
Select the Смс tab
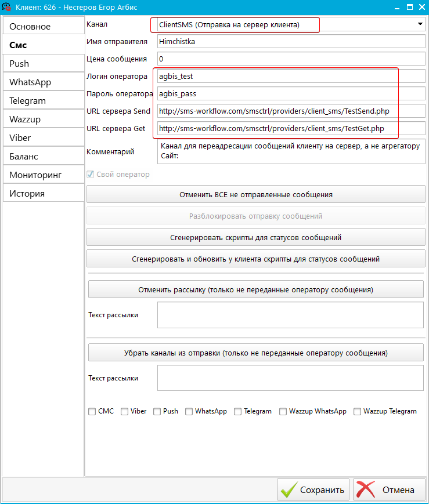point(44,45)
